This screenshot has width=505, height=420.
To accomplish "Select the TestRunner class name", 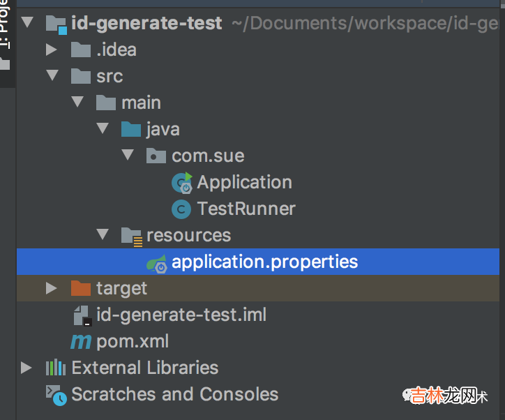I will point(246,209).
